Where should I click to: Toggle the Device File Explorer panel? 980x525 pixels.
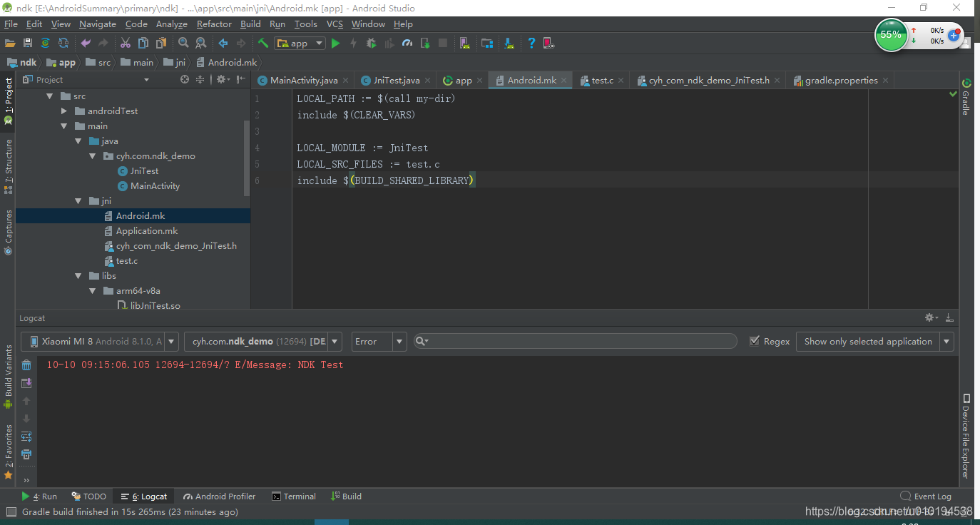tap(966, 435)
